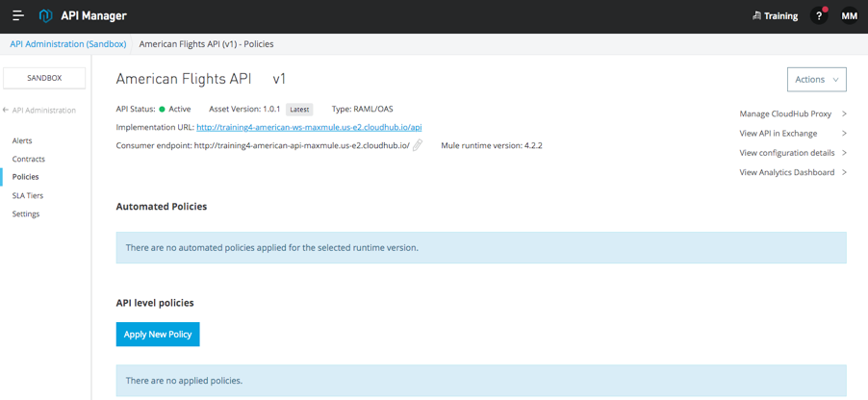Click chevron next to View Analytics Dashboard
The image size is (868, 400).
(x=844, y=172)
